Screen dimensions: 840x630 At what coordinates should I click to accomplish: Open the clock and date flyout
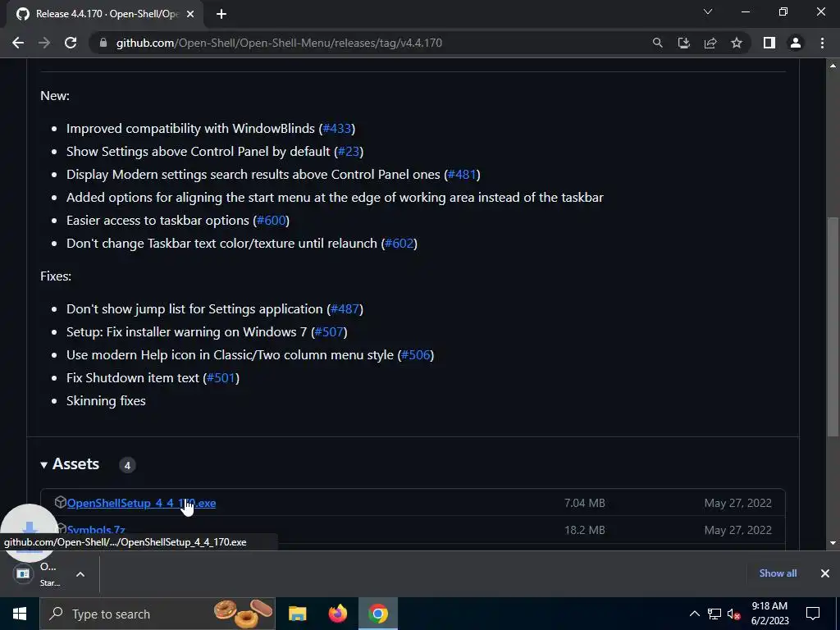[769, 614]
